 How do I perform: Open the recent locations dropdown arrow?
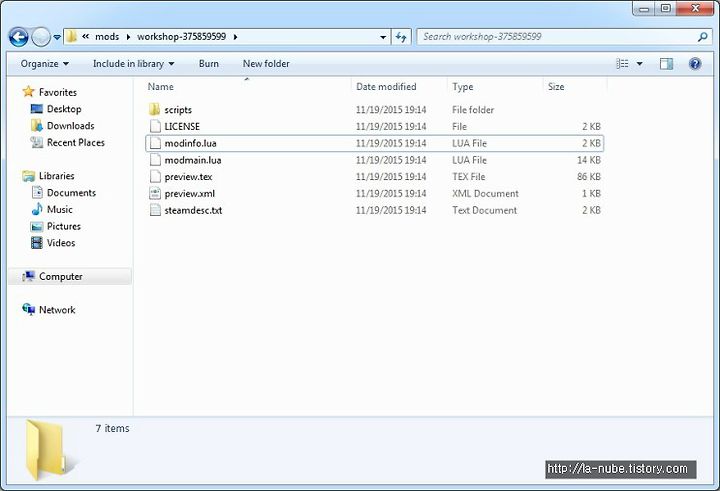point(57,37)
